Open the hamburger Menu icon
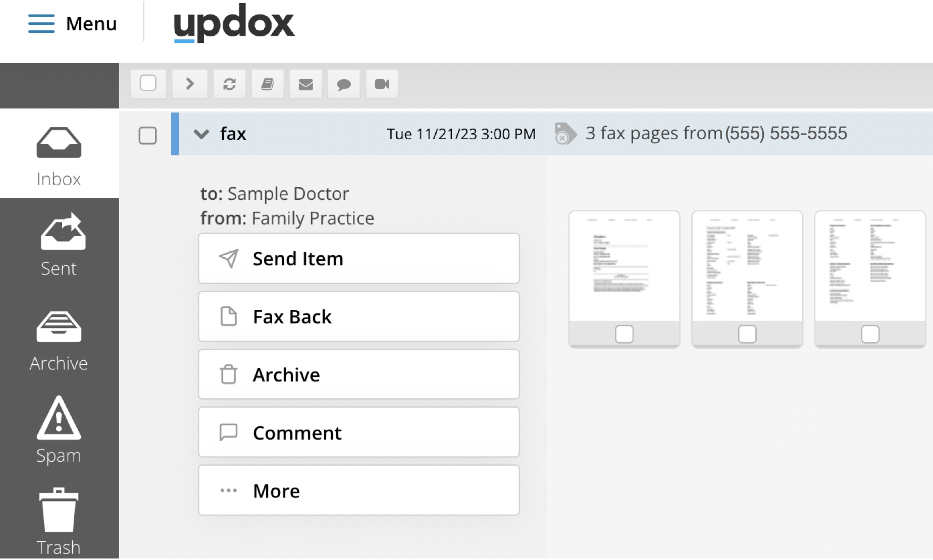Viewport: 933px width, 560px height. tap(41, 24)
